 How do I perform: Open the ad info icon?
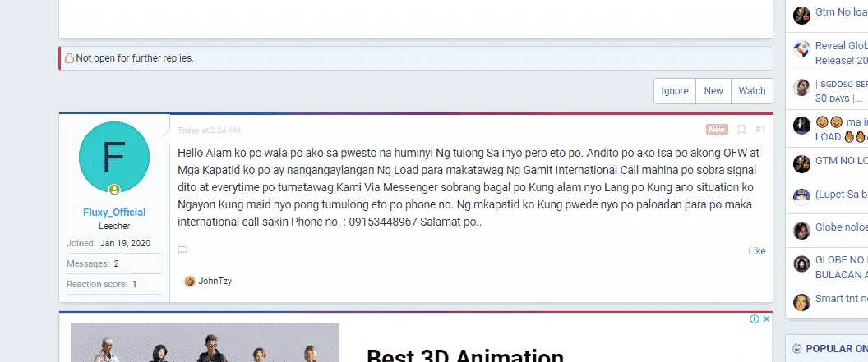755,318
